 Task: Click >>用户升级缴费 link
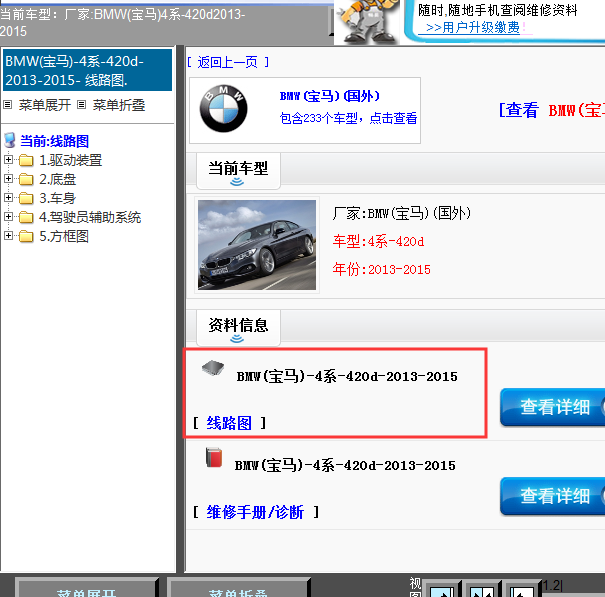[473, 27]
